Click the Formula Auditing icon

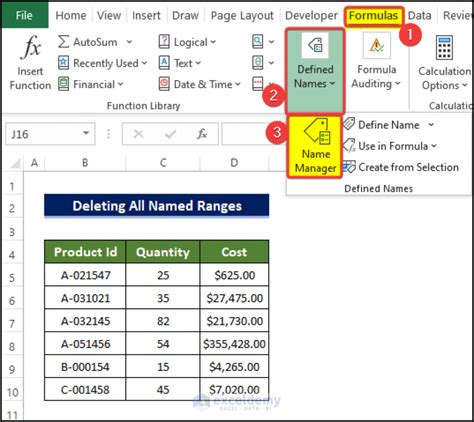pyautogui.click(x=377, y=46)
